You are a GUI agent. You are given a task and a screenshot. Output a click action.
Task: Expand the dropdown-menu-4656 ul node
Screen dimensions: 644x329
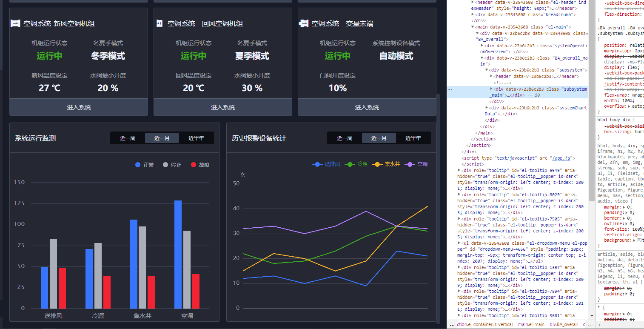pyautogui.click(x=459, y=243)
